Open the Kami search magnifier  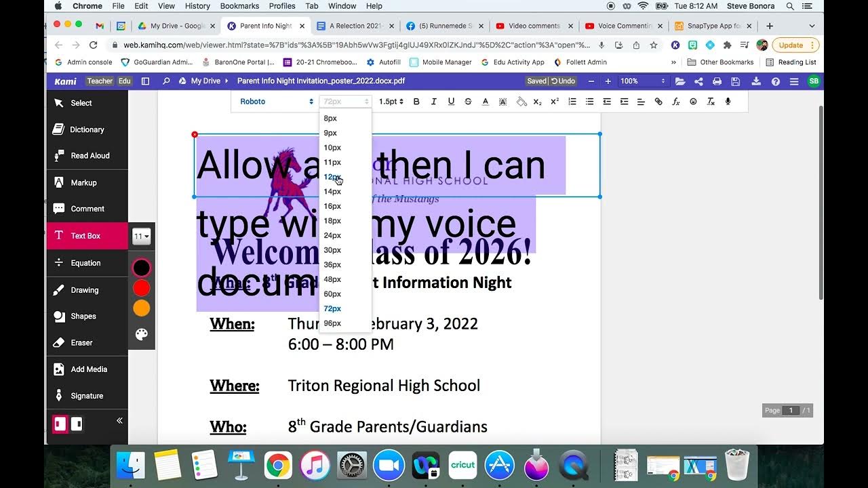166,81
